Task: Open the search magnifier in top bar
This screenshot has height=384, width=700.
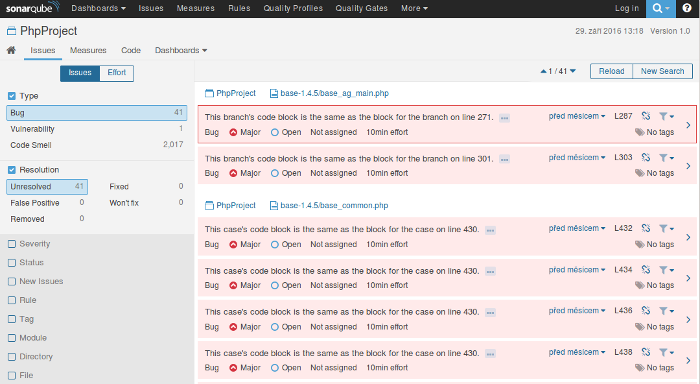Action: tap(660, 8)
